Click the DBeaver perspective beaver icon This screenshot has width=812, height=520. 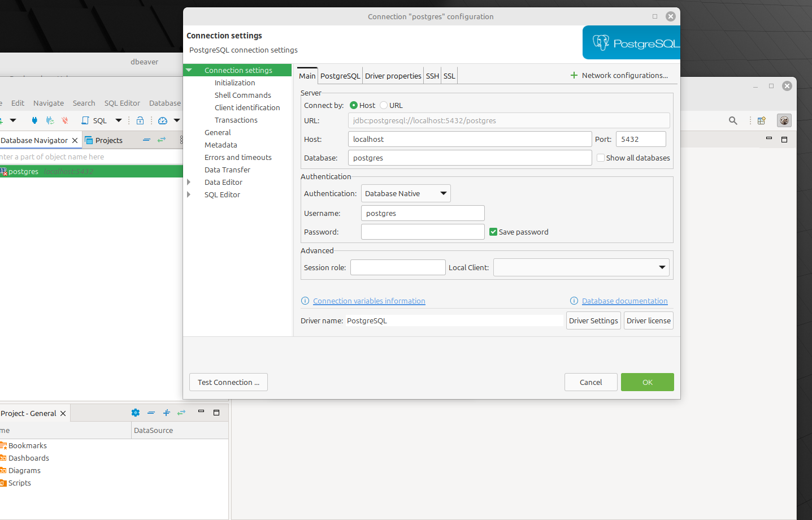click(x=784, y=120)
